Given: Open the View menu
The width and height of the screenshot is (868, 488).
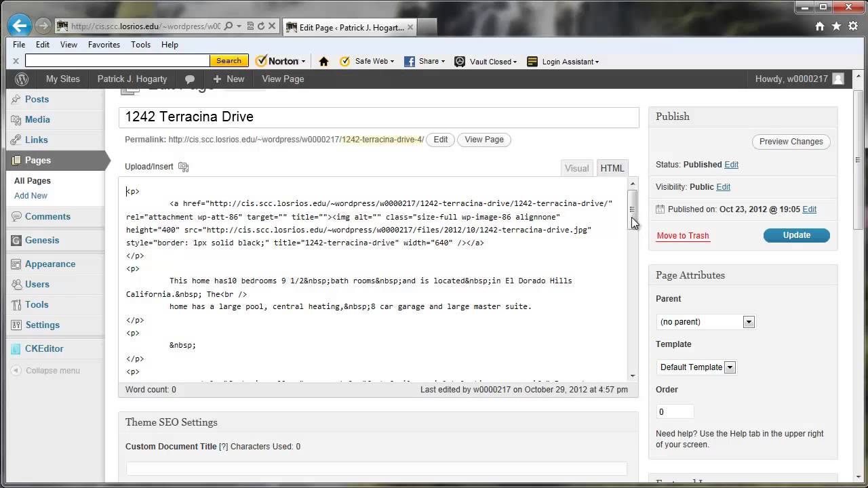Looking at the screenshot, I should click(68, 45).
